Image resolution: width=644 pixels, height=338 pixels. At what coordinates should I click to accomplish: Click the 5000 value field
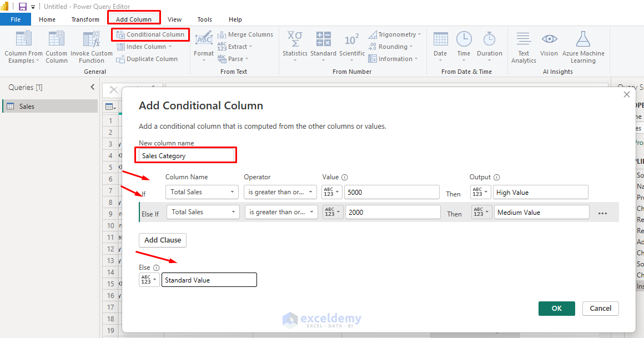coord(392,192)
